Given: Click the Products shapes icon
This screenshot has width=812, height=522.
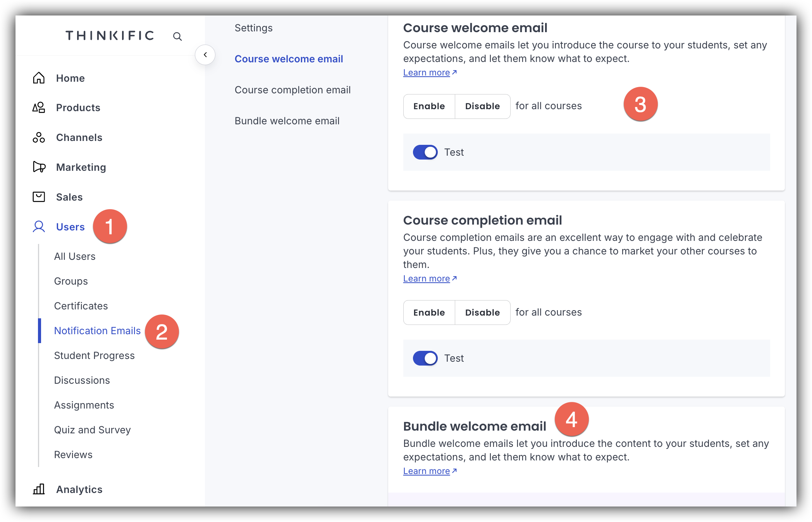Looking at the screenshot, I should 39,108.
